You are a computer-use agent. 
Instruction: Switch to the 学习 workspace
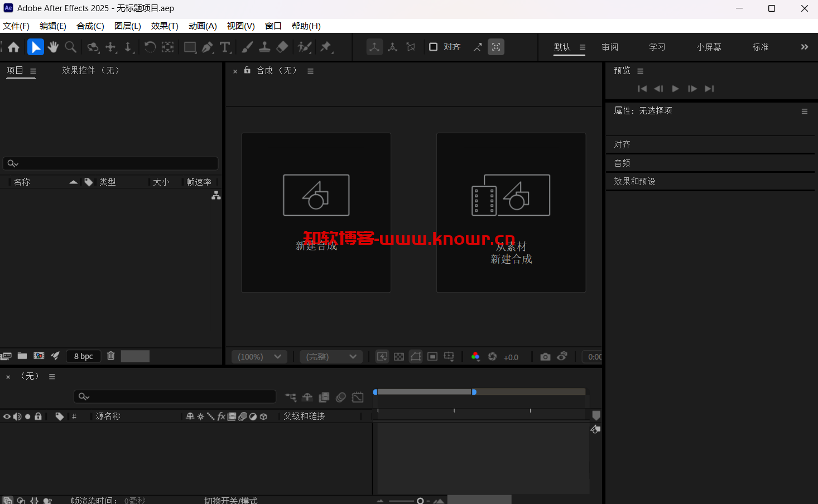click(657, 47)
